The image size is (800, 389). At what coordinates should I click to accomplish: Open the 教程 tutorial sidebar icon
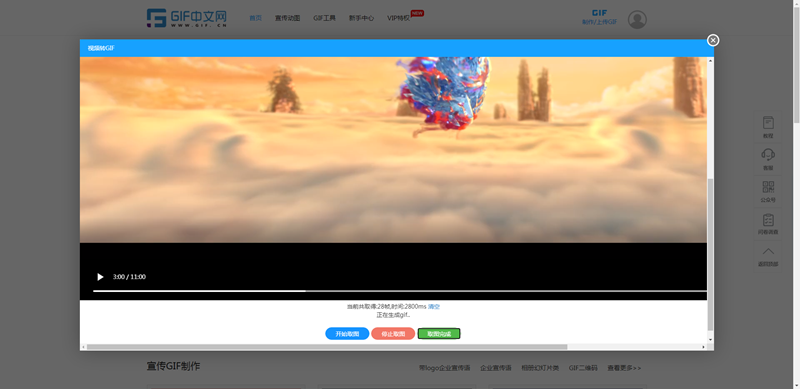tap(768, 127)
